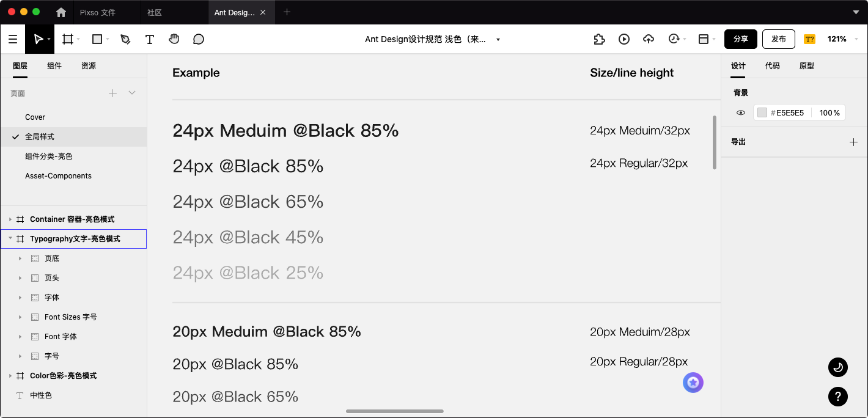Collapse the Typography文字-亮色模式 layer
Screen dimensions: 868x418
coord(10,239)
